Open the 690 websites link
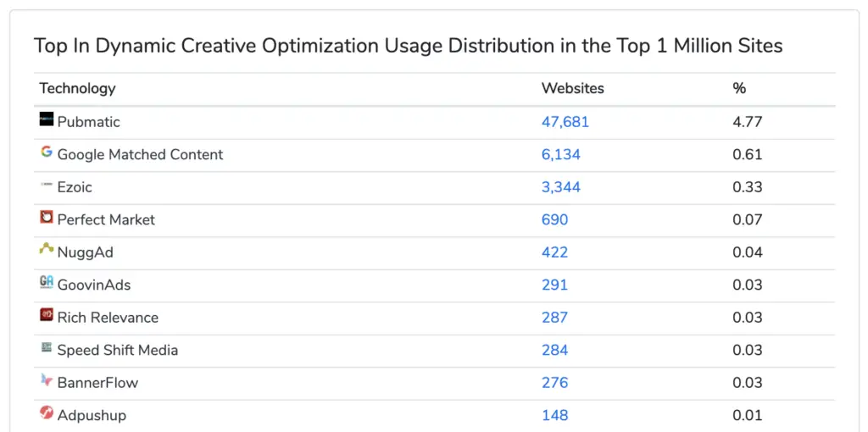This screenshot has width=868, height=432. [x=554, y=219]
